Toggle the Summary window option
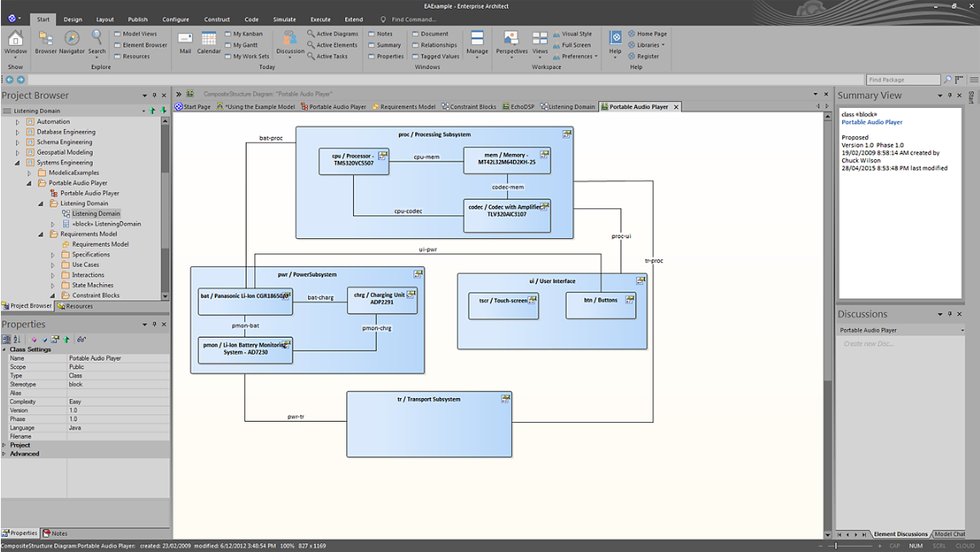Image resolution: width=980 pixels, height=552 pixels. [385, 45]
